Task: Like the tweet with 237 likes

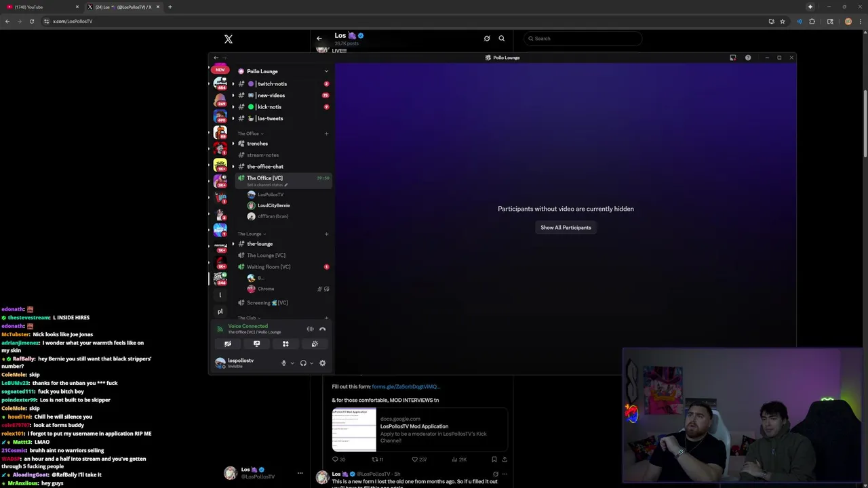Action: 419,460
